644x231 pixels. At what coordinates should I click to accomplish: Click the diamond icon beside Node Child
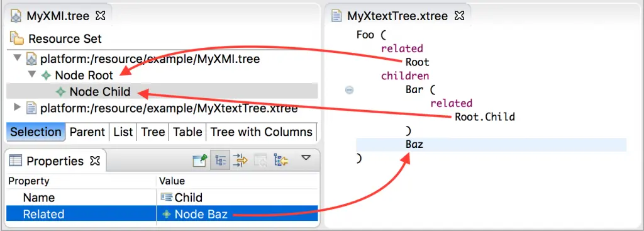pyautogui.click(x=61, y=92)
